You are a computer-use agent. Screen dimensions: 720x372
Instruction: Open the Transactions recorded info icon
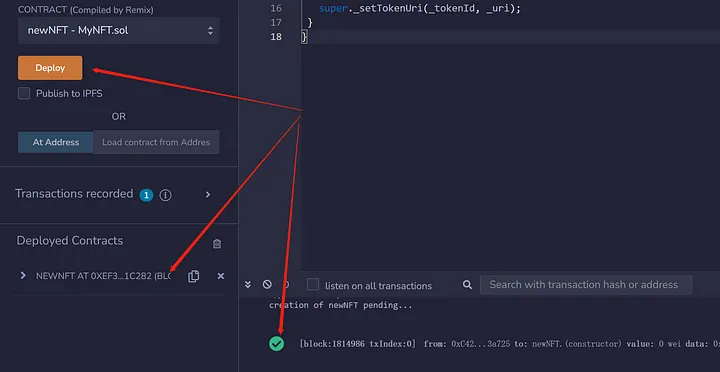pyautogui.click(x=165, y=196)
